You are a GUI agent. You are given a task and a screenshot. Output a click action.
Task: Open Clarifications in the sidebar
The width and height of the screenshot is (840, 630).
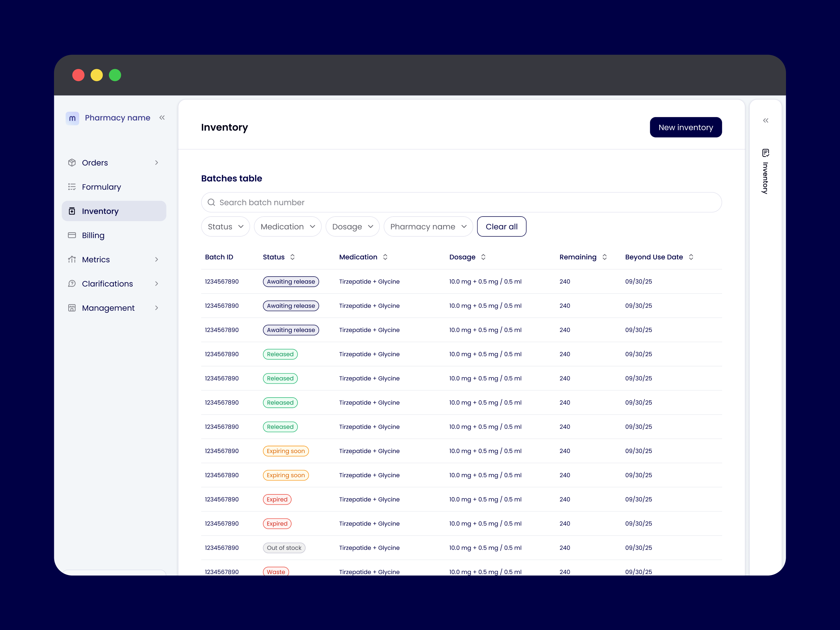point(114,284)
